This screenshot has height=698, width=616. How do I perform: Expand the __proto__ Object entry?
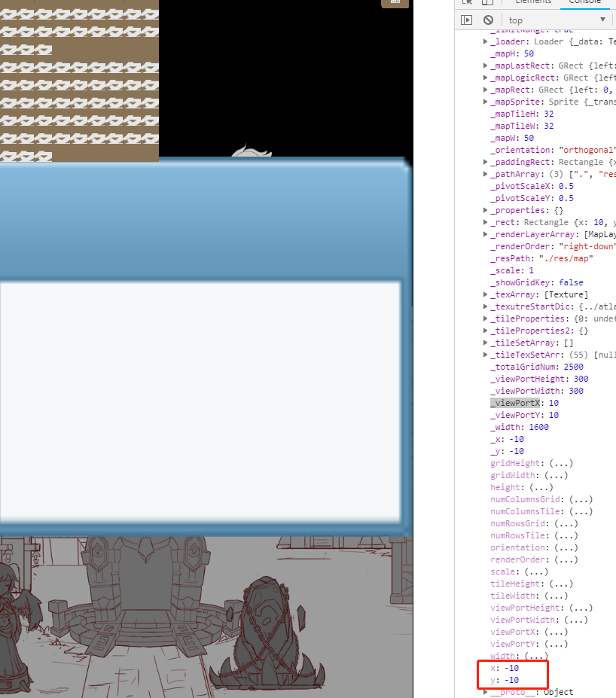[x=485, y=692]
